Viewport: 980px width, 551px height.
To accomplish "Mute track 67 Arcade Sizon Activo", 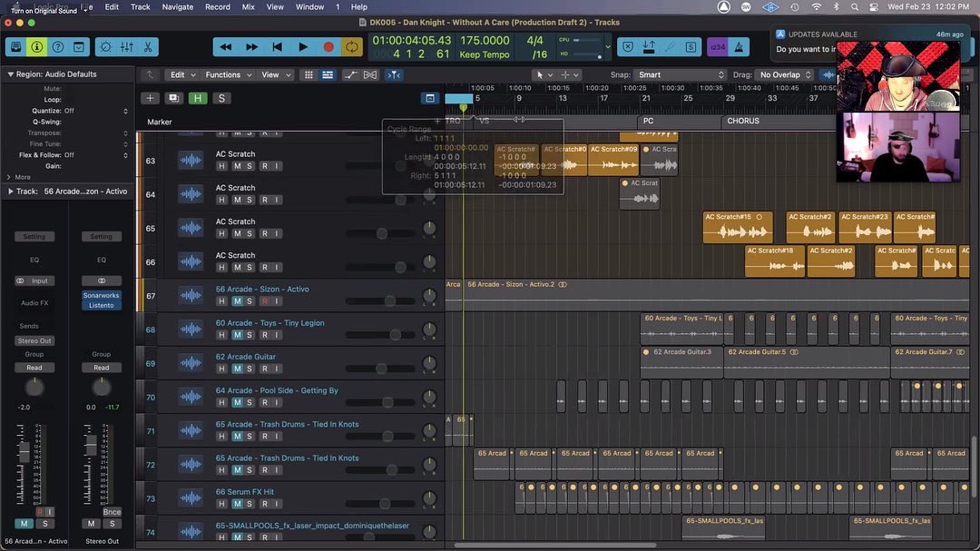I will click(x=237, y=301).
